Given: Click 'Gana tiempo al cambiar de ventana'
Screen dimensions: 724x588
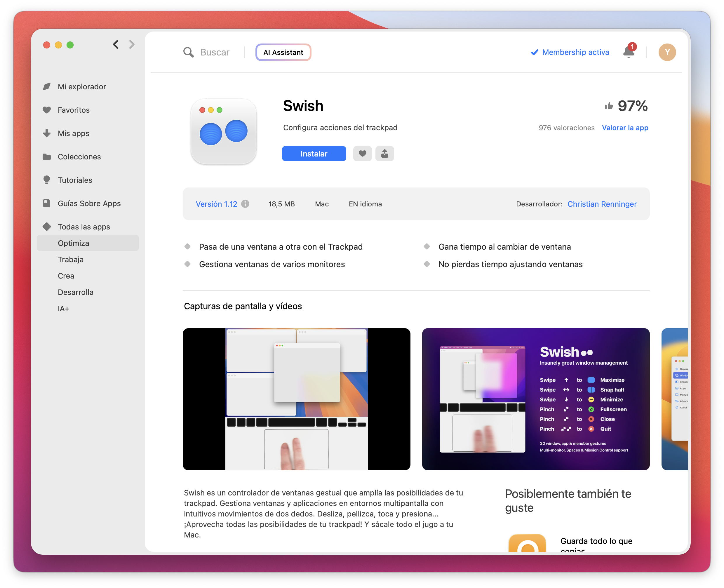Looking at the screenshot, I should click(504, 247).
